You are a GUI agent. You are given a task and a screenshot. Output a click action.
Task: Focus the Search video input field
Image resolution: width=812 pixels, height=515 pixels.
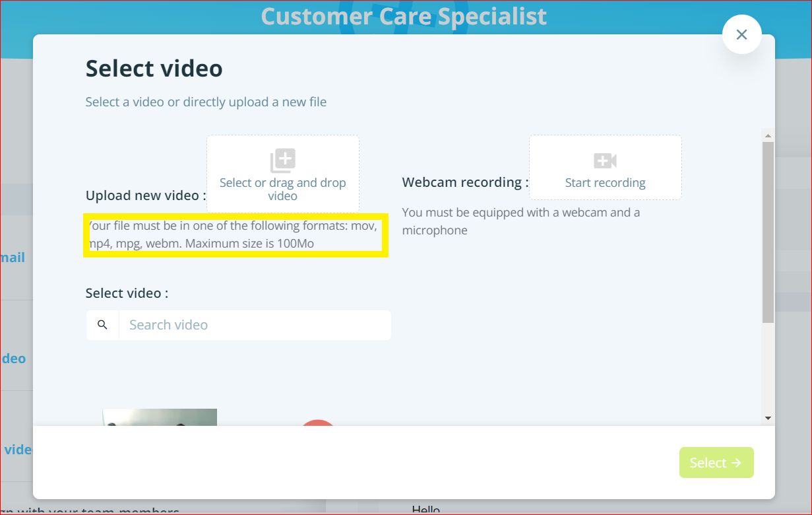(255, 325)
